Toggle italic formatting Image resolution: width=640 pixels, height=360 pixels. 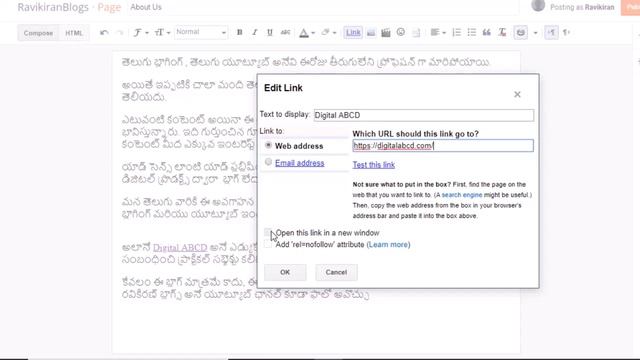[254, 33]
